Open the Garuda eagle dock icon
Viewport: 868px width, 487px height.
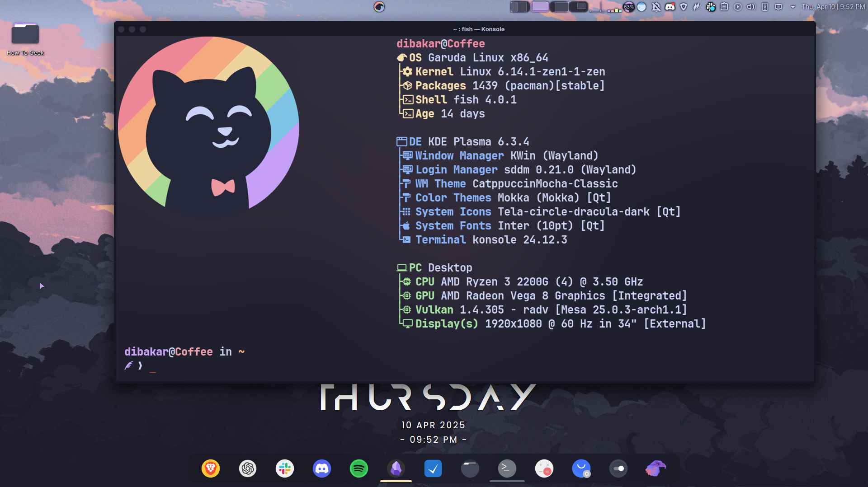(x=656, y=468)
